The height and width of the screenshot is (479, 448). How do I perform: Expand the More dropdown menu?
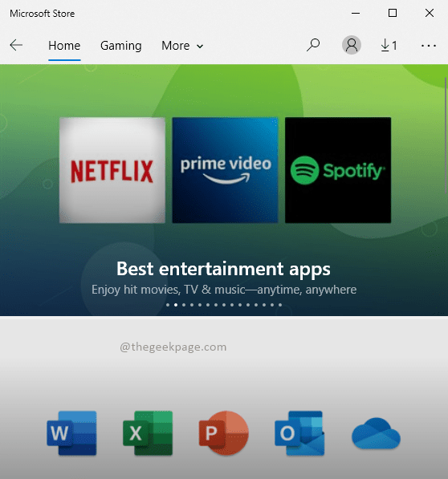coord(182,46)
